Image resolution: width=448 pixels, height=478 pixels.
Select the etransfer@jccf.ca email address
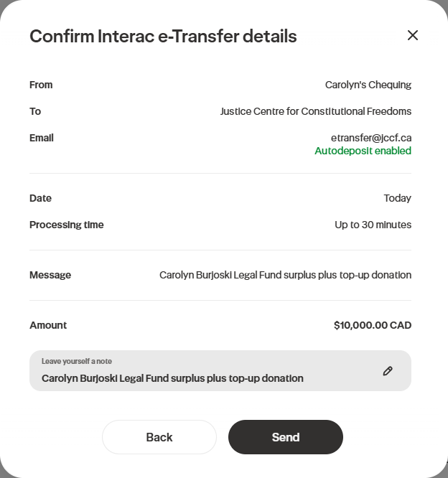370,138
